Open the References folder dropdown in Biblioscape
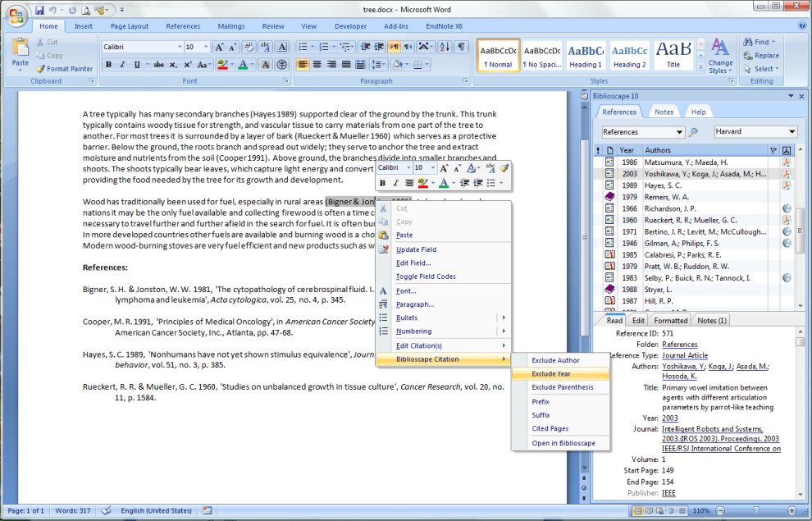Screen dimensions: 812x521 tap(679, 132)
